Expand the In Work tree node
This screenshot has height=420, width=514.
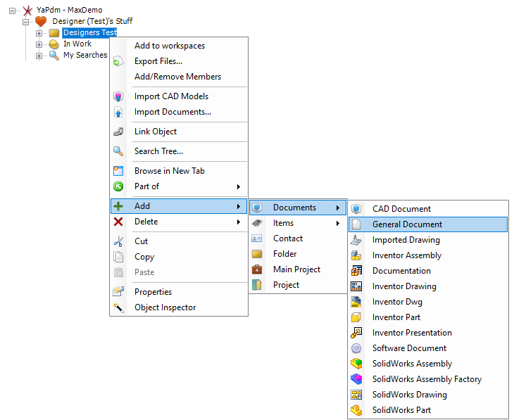click(x=39, y=44)
